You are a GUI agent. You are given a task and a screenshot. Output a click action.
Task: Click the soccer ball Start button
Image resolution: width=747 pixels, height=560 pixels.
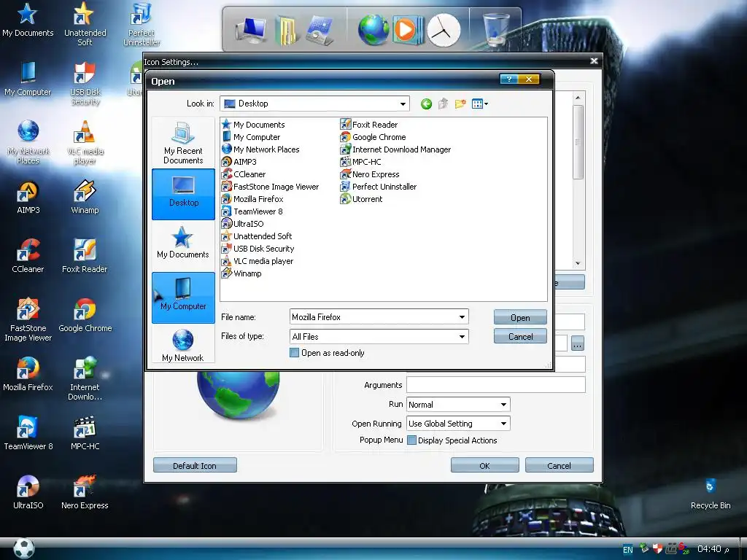[24, 548]
